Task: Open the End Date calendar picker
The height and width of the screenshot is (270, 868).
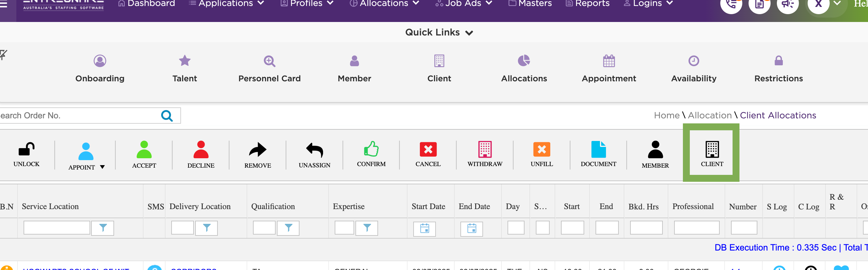Action: pos(472,228)
